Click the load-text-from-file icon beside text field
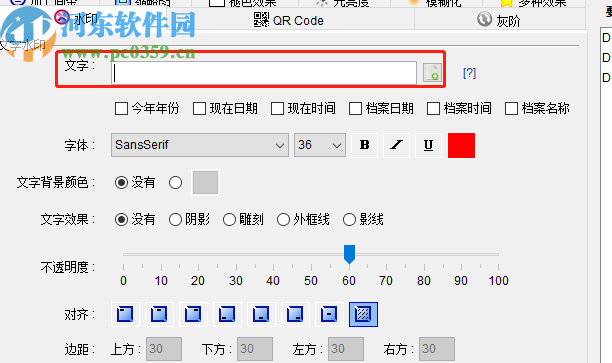Screen dimensions: 612x363 432,73
